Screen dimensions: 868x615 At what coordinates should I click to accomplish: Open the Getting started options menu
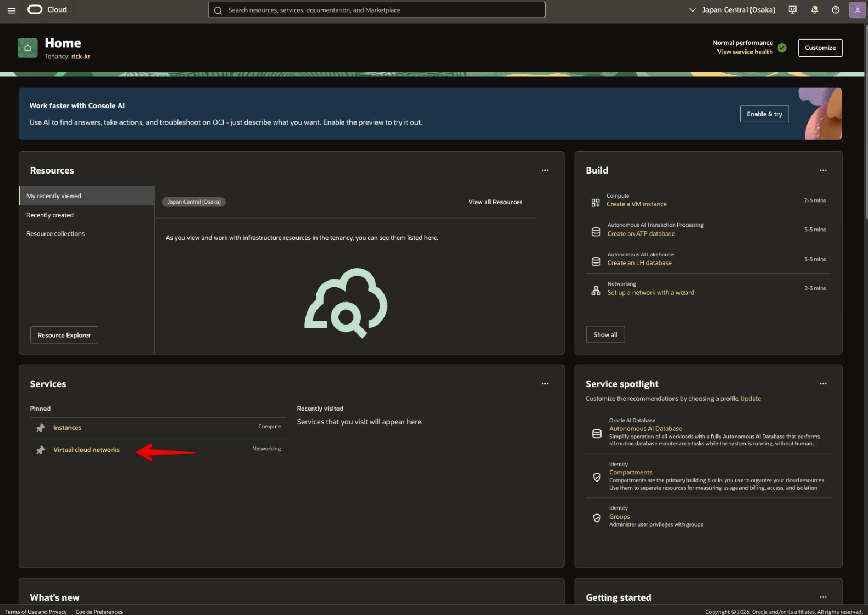coord(823,597)
